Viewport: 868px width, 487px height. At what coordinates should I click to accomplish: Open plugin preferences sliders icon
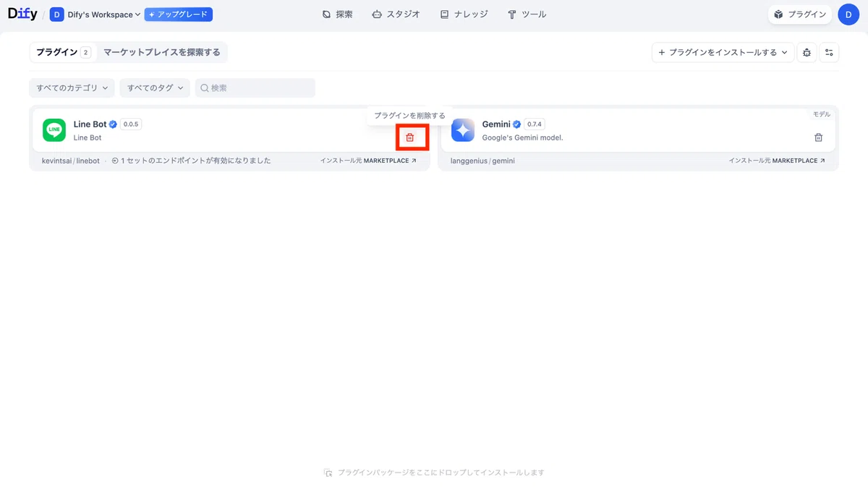pos(829,52)
